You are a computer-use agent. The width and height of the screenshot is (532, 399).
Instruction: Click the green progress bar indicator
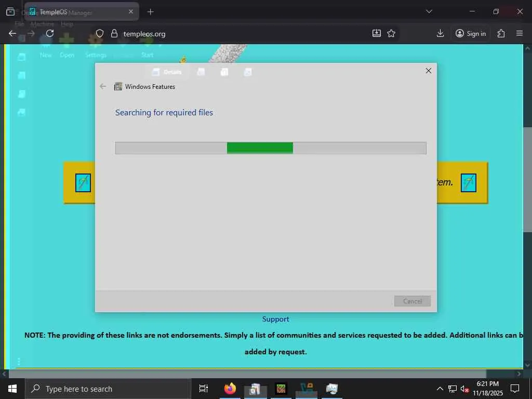[260, 148]
